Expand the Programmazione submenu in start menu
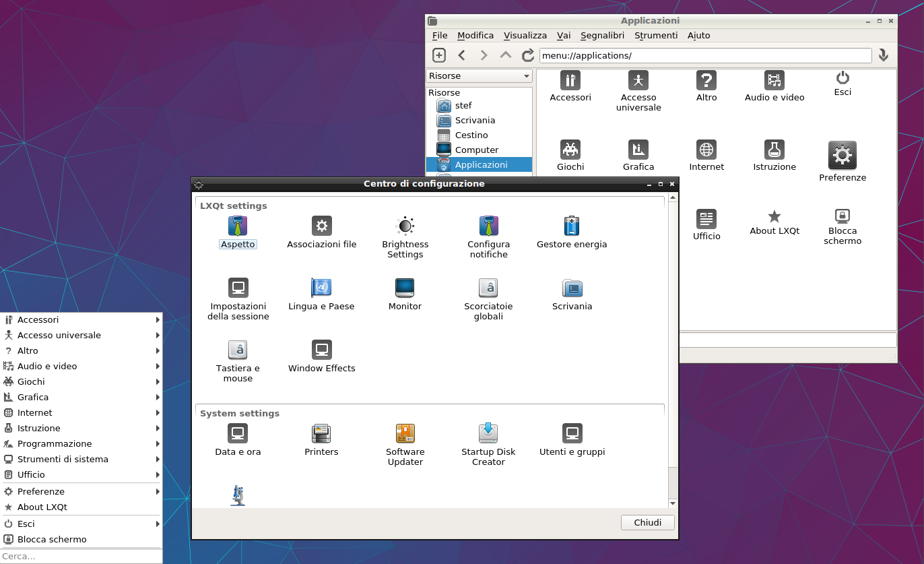 81,444
